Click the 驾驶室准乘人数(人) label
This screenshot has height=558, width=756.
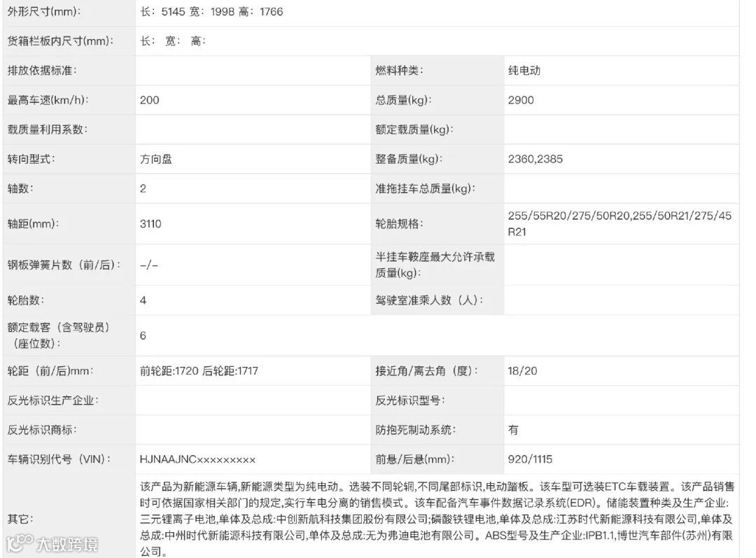[x=429, y=300]
